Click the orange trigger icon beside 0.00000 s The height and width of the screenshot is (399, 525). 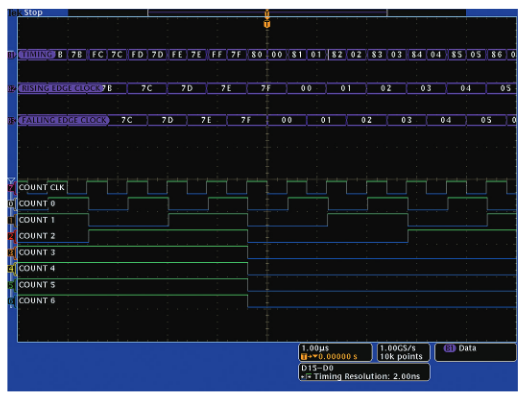click(304, 357)
